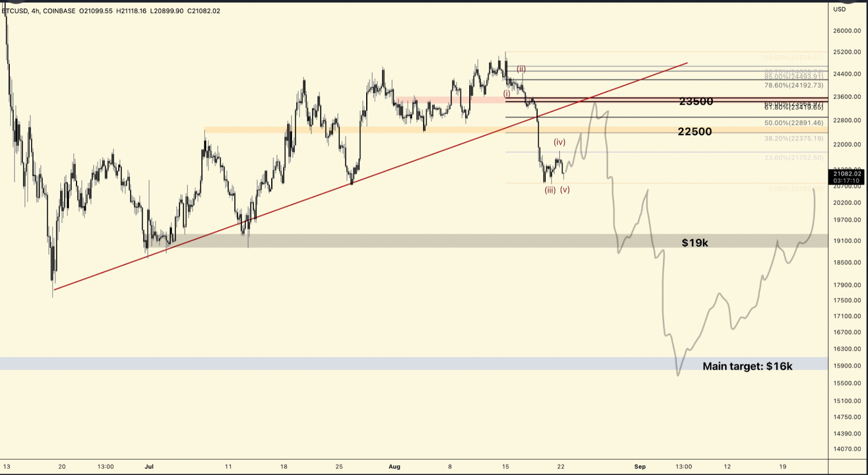Click the Jul label on time axis
Image resolution: width=868 pixels, height=475 pixels.
pos(149,467)
